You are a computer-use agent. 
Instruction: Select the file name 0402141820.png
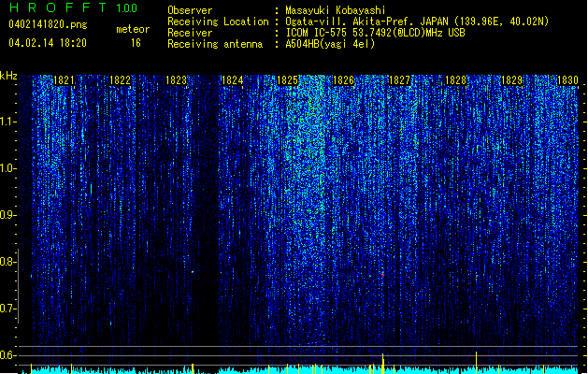48,24
